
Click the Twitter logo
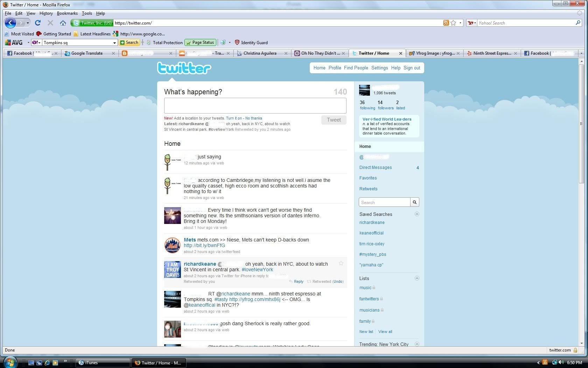pyautogui.click(x=184, y=68)
